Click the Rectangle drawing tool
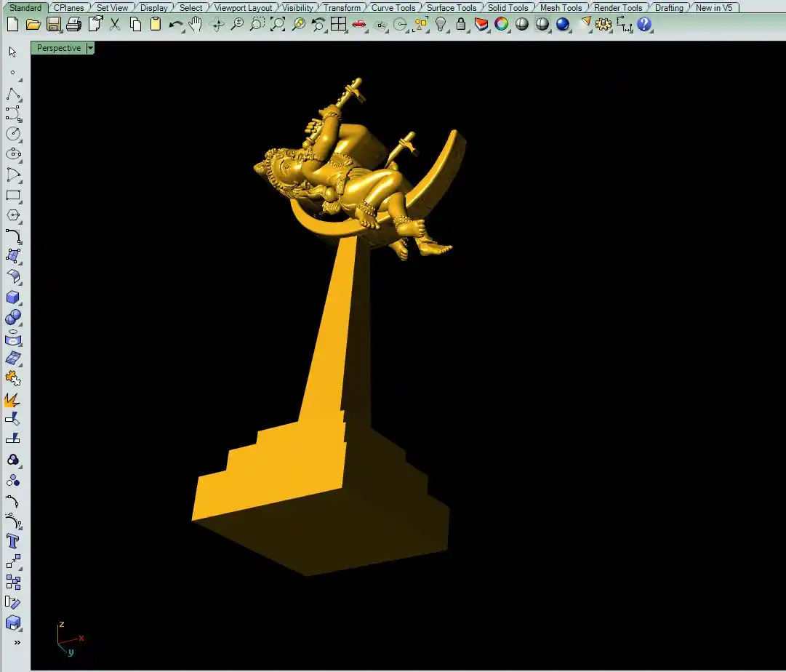 tap(12, 196)
